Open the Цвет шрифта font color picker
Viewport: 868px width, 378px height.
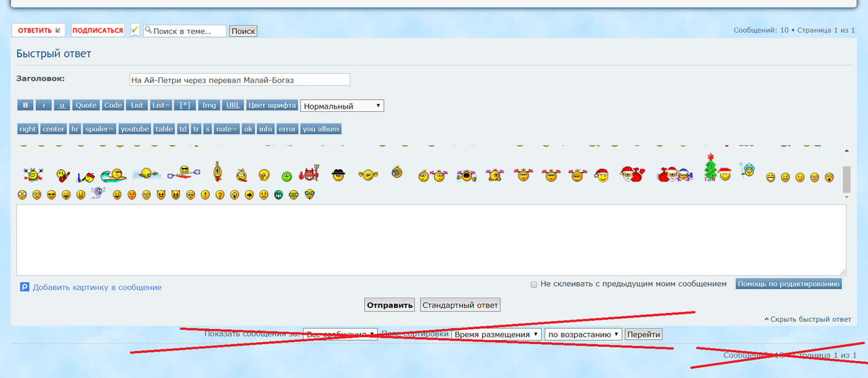click(x=272, y=105)
